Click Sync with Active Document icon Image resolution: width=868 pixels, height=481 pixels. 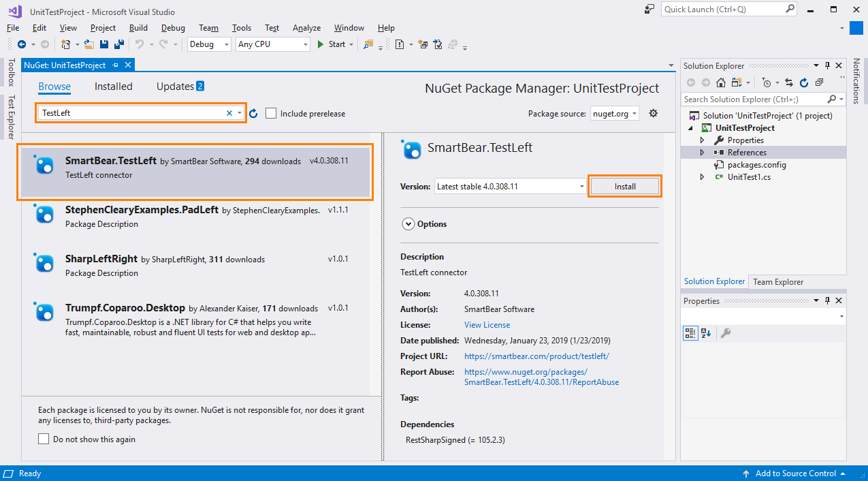[788, 82]
